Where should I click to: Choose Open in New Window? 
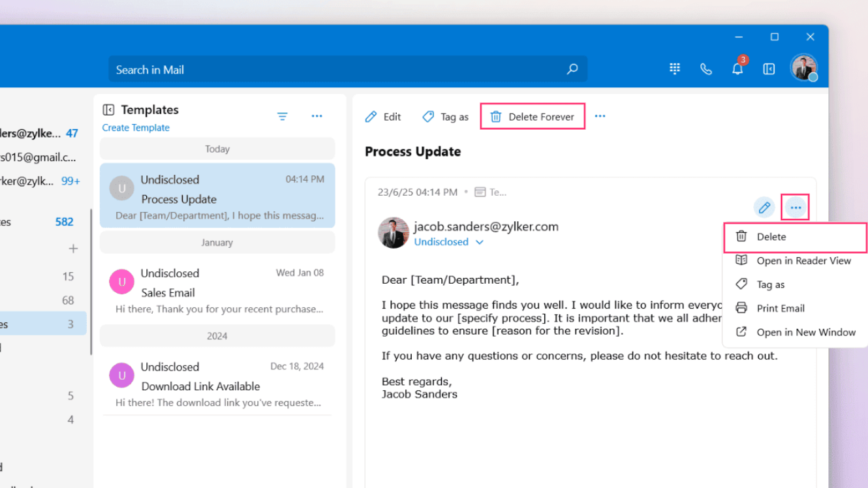pos(795,332)
